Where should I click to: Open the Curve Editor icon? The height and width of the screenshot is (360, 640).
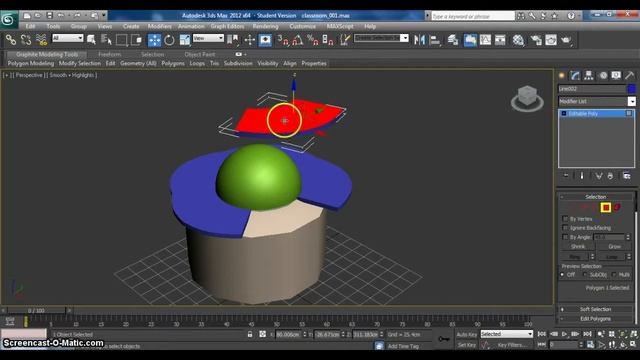(x=485, y=40)
